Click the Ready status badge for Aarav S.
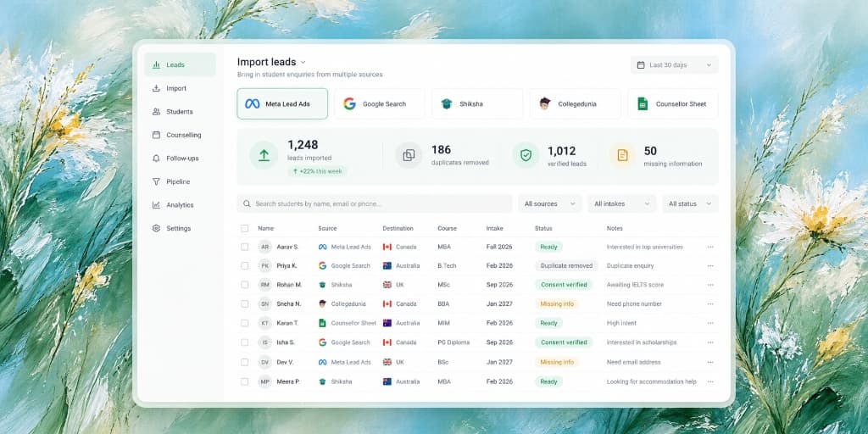Screen dimensions: 868x434 (548, 247)
